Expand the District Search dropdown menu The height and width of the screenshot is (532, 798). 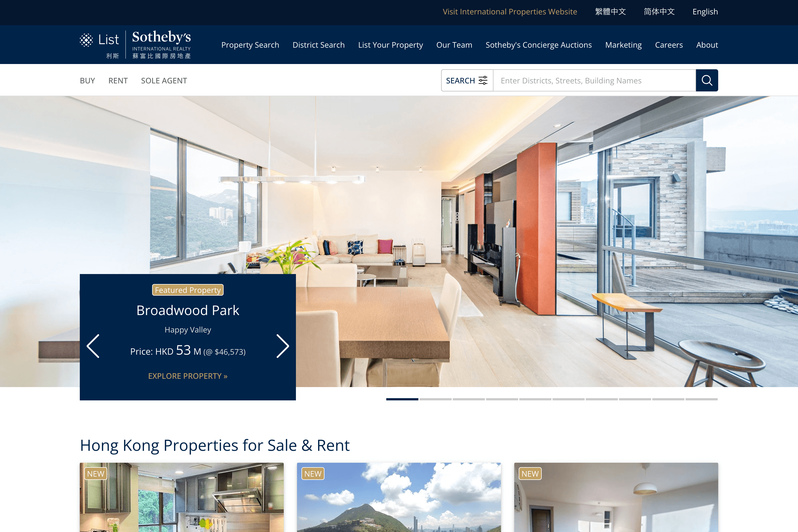[x=318, y=45]
